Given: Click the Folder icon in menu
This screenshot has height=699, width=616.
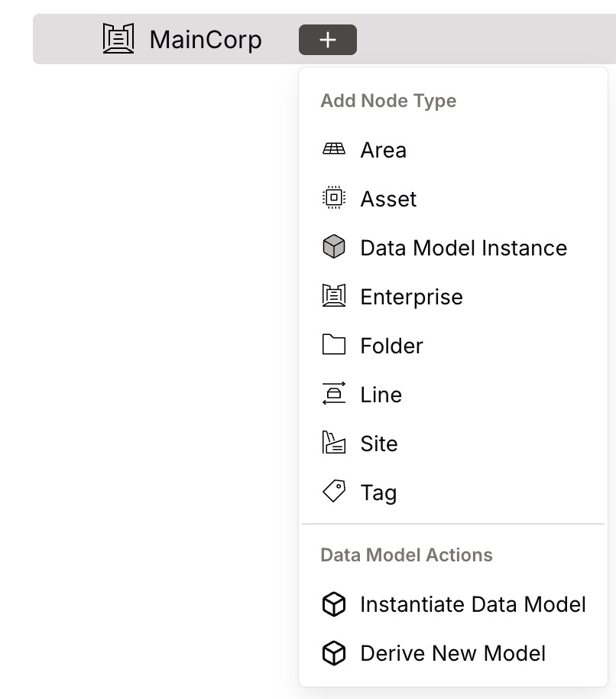Looking at the screenshot, I should [334, 344].
